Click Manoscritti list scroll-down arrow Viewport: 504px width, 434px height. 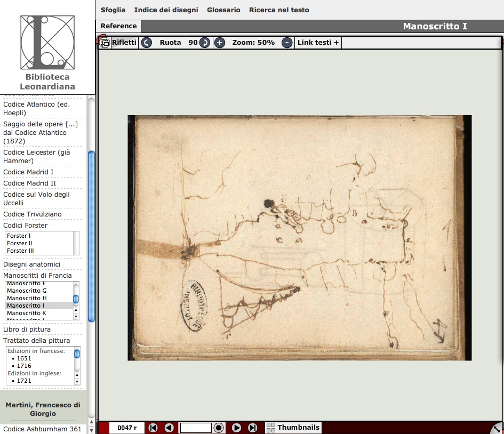76,316
